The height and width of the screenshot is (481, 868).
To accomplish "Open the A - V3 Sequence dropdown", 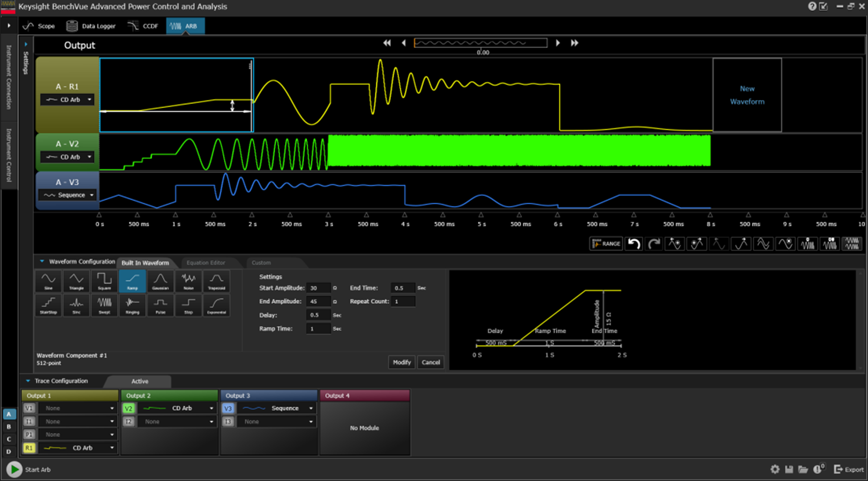I will click(68, 195).
